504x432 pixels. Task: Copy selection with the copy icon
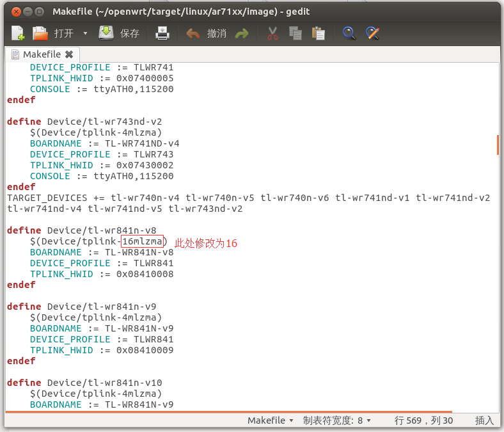point(295,33)
